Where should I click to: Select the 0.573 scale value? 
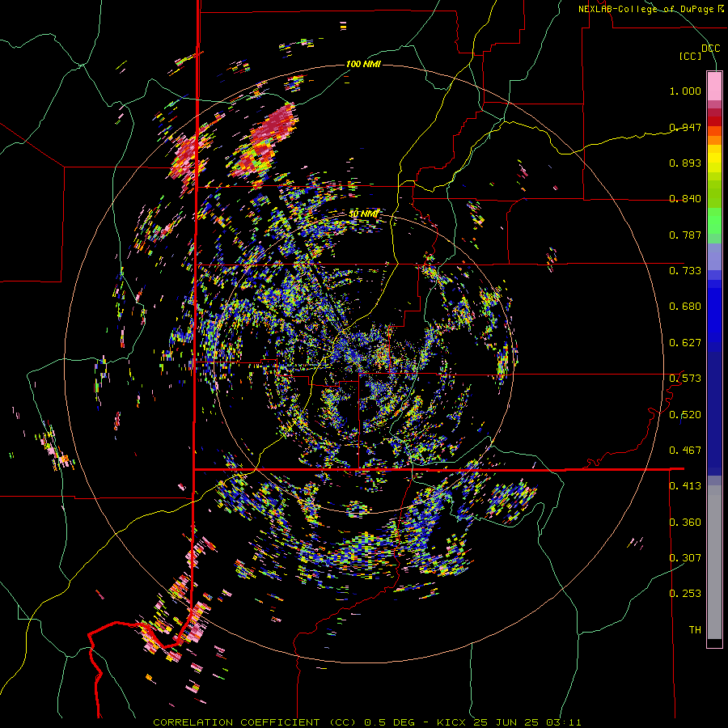[685, 379]
